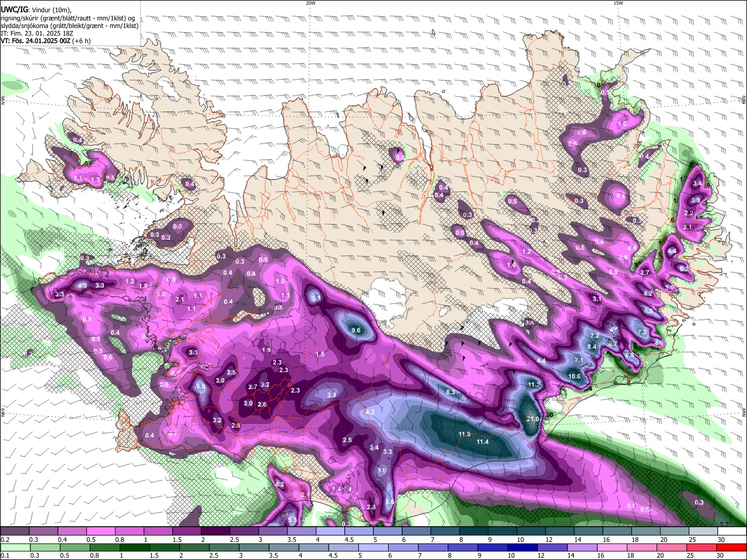Select the bottom-scale swatch between 1 and 1.5
747x560 pixels.
click(135, 548)
